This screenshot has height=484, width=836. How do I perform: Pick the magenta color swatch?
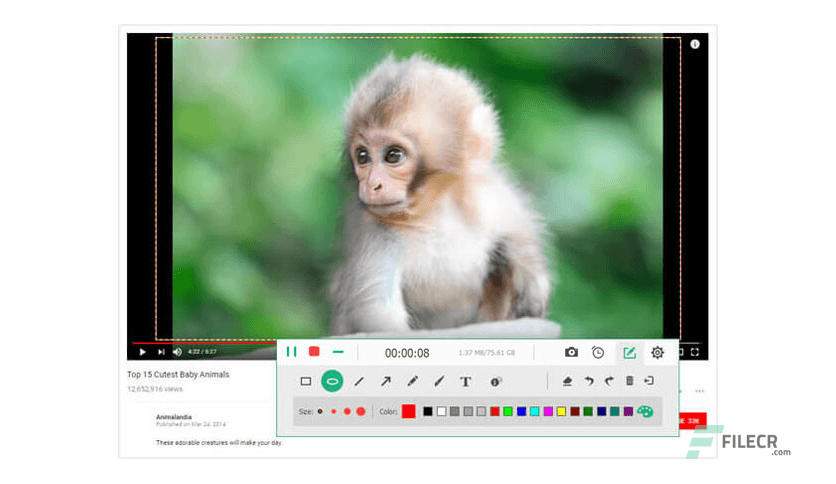click(548, 412)
